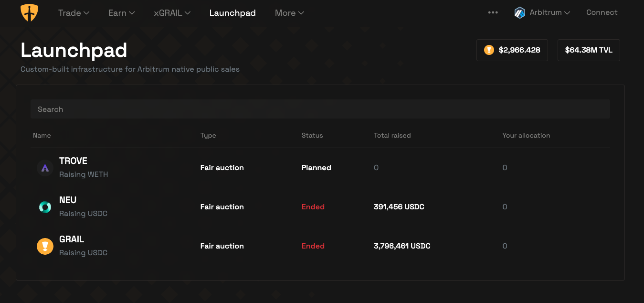
Task: Click GRAIL's Ended status
Action: pos(313,246)
